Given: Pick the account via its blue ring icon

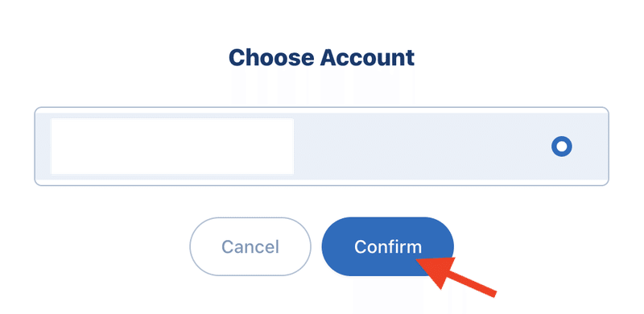Looking at the screenshot, I should pyautogui.click(x=561, y=147).
